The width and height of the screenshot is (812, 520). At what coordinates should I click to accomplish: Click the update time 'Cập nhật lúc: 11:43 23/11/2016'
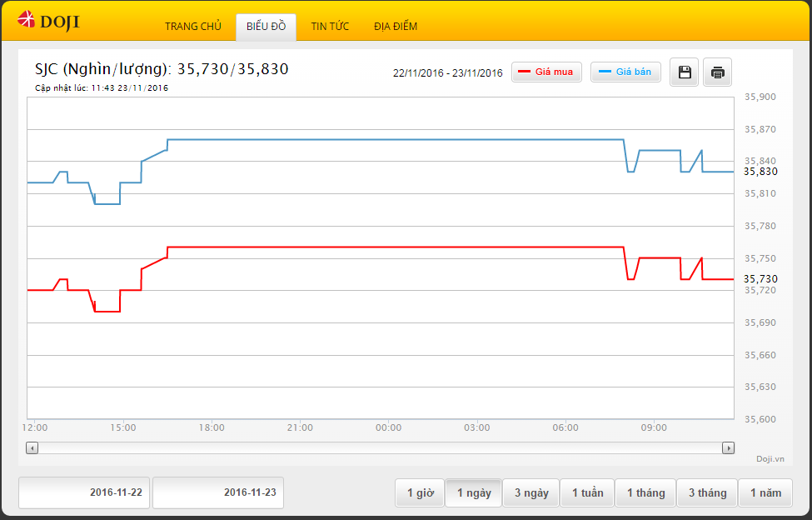pyautogui.click(x=102, y=88)
